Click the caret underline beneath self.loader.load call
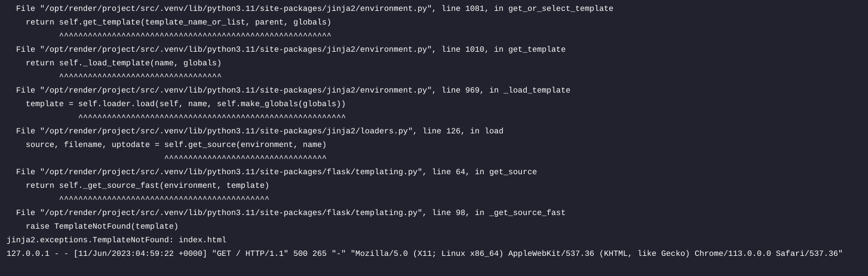The image size is (868, 276). coord(212,118)
